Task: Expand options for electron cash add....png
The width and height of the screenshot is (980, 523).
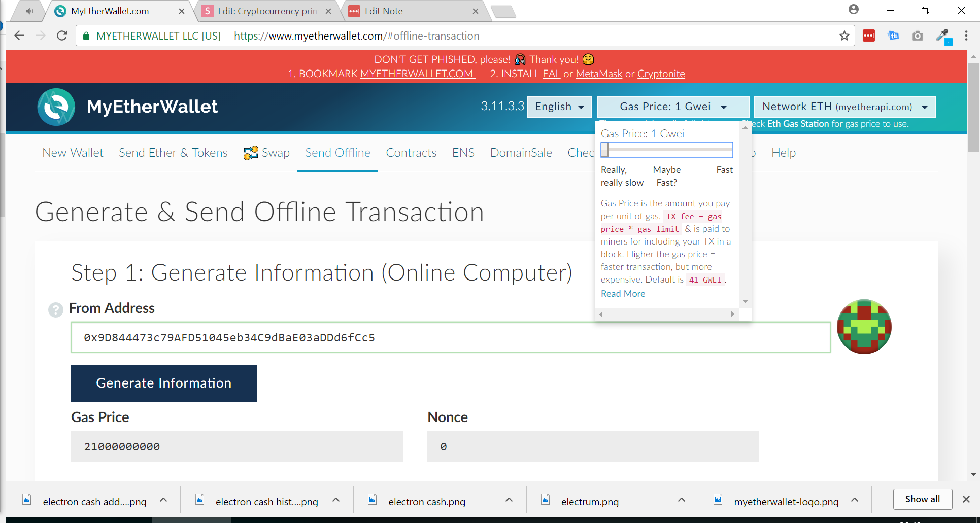Action: coord(163,500)
